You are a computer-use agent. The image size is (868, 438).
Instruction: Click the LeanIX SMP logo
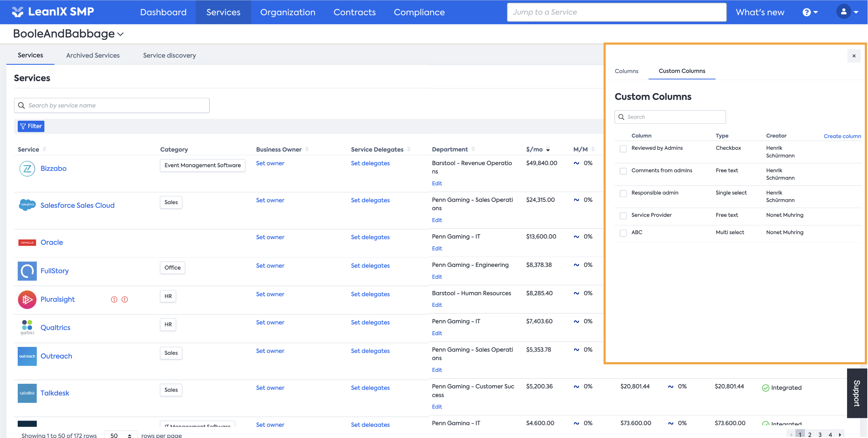[x=53, y=12]
